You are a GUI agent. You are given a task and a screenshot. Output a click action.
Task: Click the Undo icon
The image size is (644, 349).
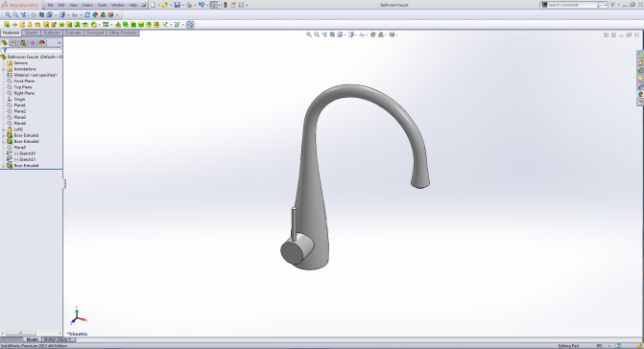201,5
